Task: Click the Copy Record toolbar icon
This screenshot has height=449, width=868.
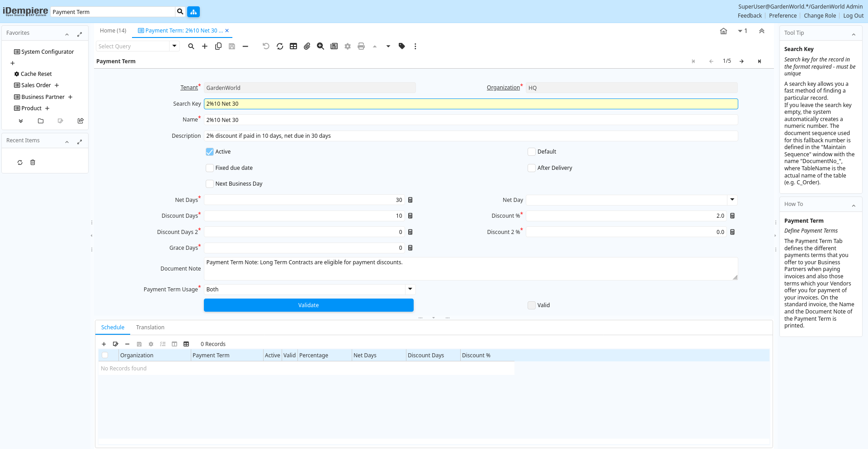Action: coord(218,46)
